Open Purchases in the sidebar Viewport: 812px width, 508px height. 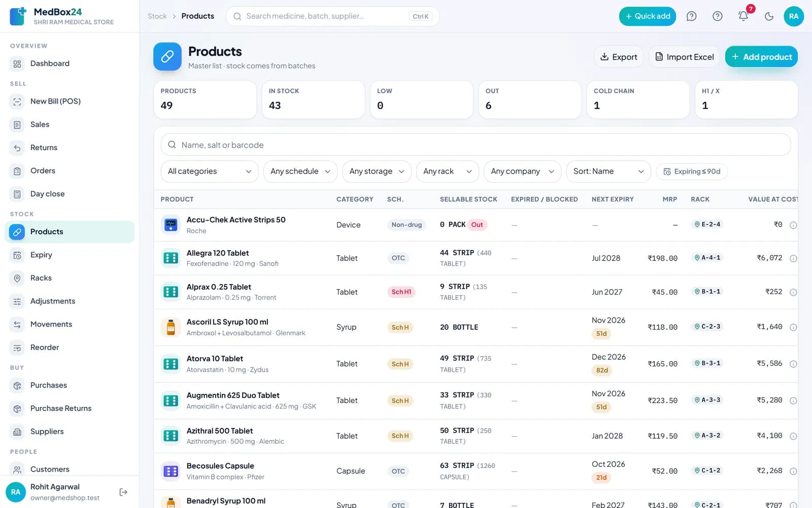70,385
